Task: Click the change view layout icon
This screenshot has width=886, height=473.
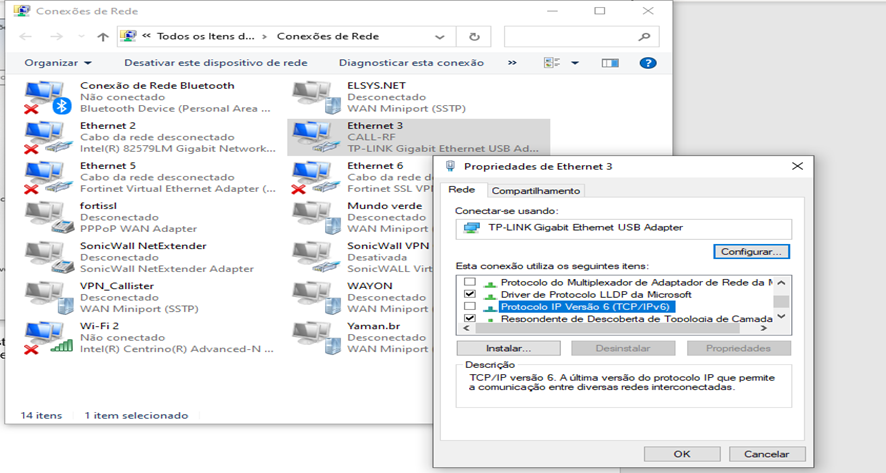Action: point(551,63)
